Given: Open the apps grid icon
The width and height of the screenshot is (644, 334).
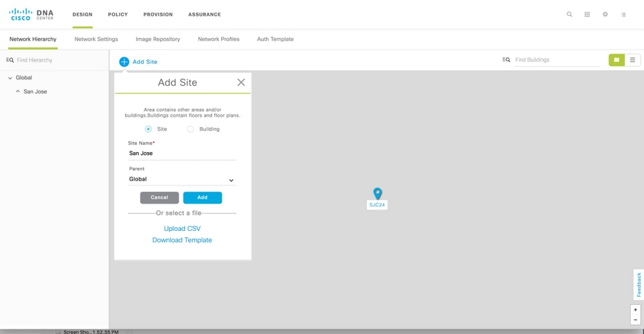Looking at the screenshot, I should click(587, 14).
